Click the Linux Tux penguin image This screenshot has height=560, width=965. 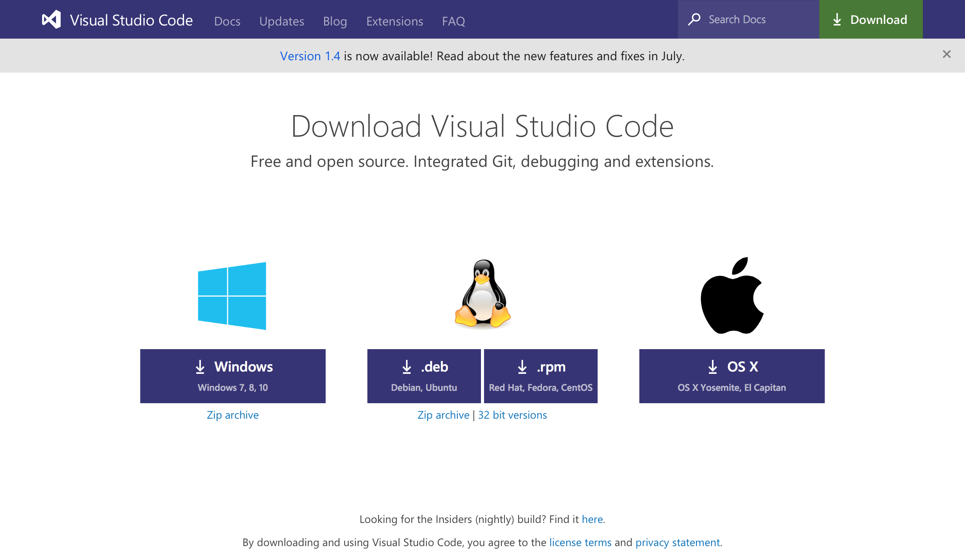tap(482, 294)
